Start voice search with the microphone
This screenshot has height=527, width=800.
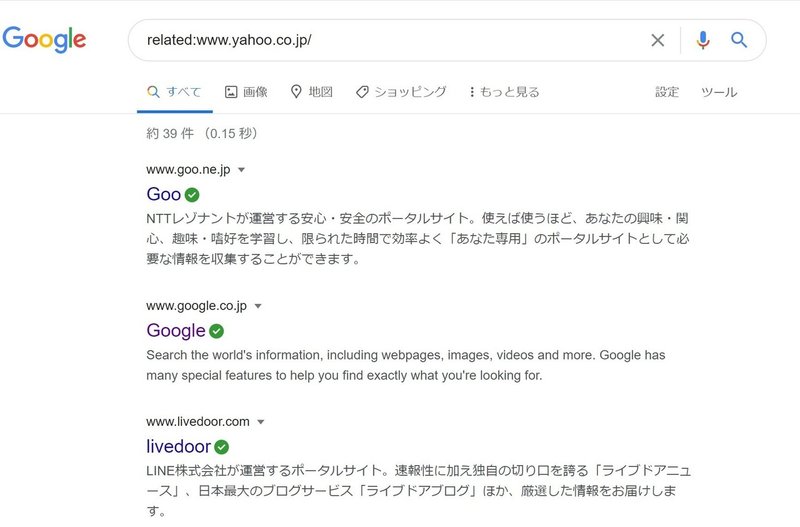click(x=703, y=40)
